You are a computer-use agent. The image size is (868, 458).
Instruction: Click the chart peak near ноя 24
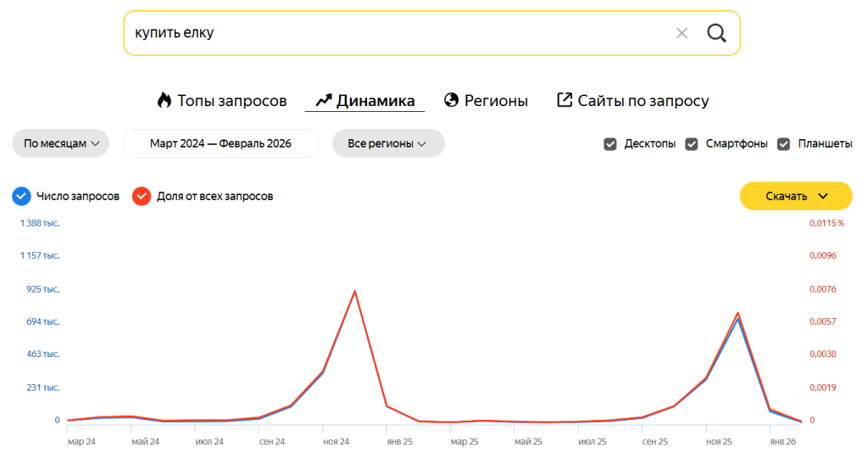click(x=354, y=291)
